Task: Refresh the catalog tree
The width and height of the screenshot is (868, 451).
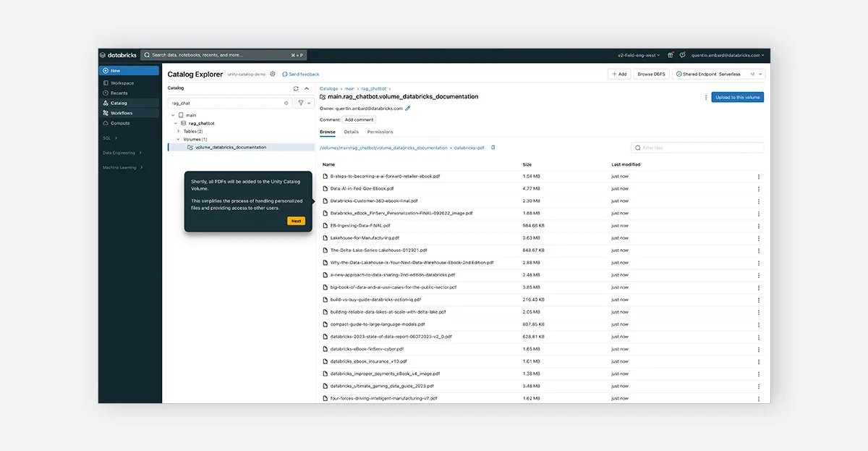Action: tap(296, 88)
